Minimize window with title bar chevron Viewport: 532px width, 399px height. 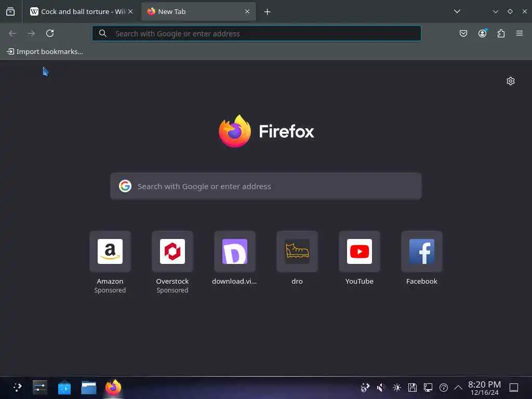pyautogui.click(x=495, y=11)
